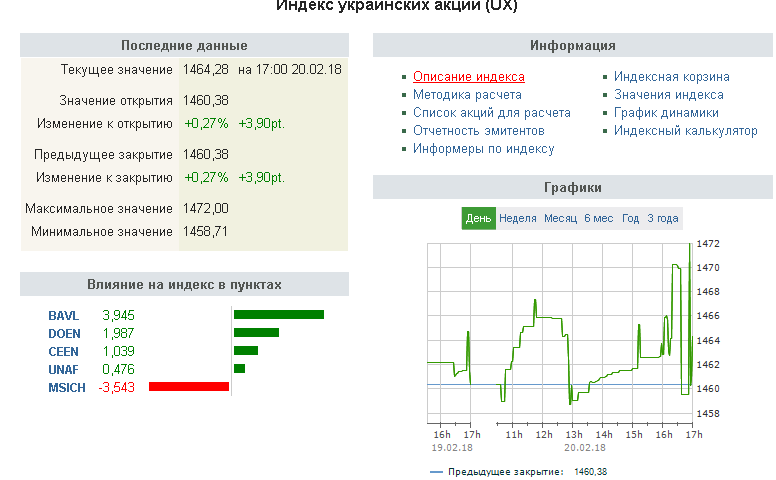Click the green CEEN influence bar

tap(246, 350)
